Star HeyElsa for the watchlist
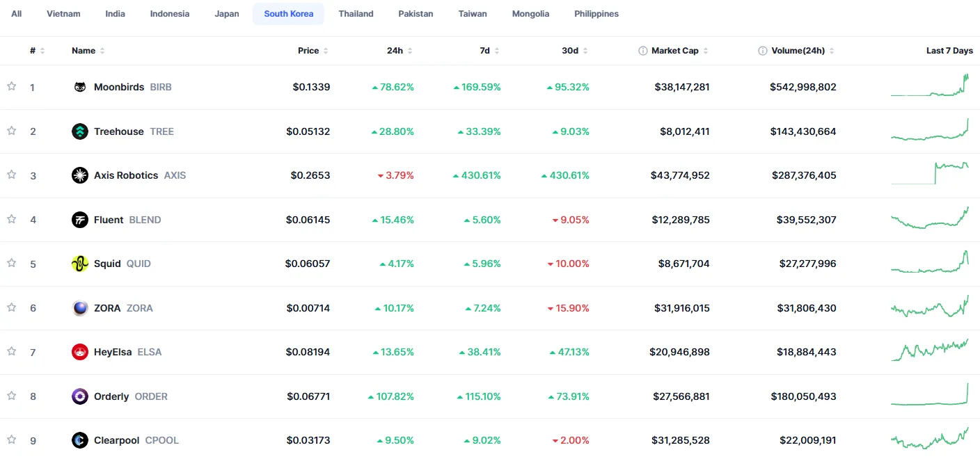Screen dimensions: 980x459 pyautogui.click(x=11, y=351)
